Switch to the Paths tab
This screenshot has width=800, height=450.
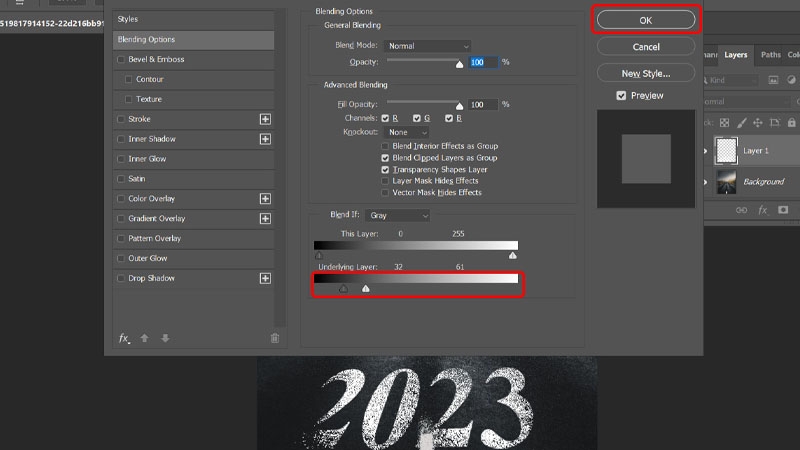pos(770,55)
